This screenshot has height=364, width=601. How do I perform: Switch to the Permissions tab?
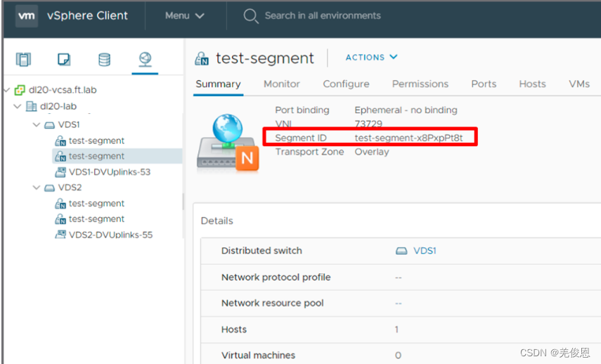click(x=420, y=84)
